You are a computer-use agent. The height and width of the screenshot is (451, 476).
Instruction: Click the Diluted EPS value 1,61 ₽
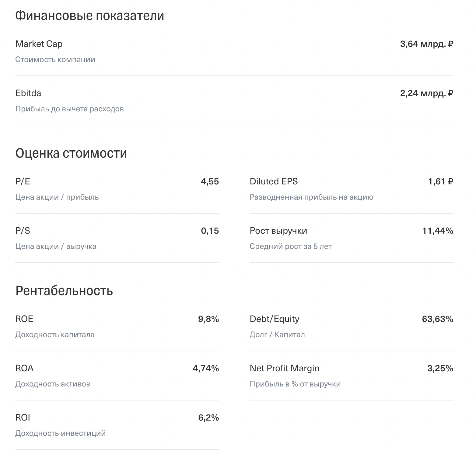click(440, 182)
